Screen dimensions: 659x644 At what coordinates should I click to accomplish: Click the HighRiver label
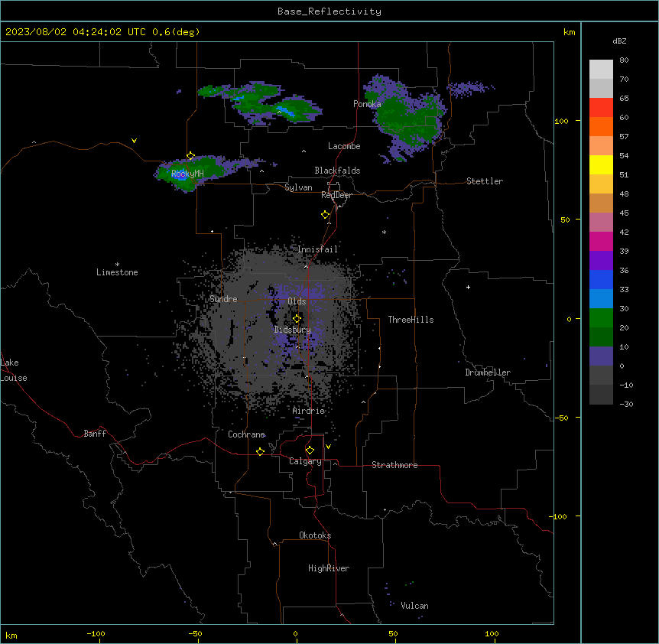pyautogui.click(x=329, y=568)
